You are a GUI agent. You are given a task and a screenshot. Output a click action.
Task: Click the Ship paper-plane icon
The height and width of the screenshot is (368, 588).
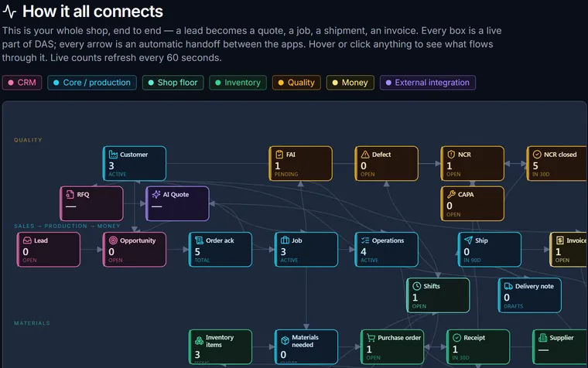coord(468,240)
